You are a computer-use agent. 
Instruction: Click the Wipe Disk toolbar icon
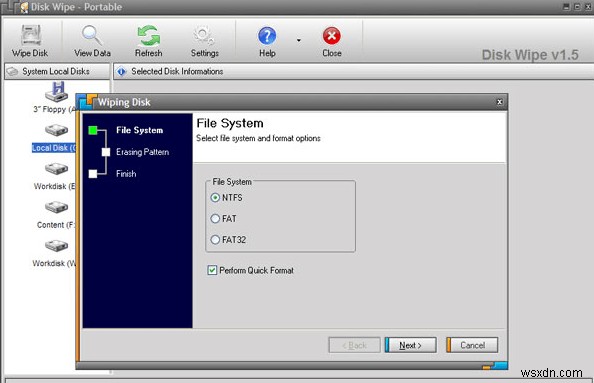click(31, 36)
